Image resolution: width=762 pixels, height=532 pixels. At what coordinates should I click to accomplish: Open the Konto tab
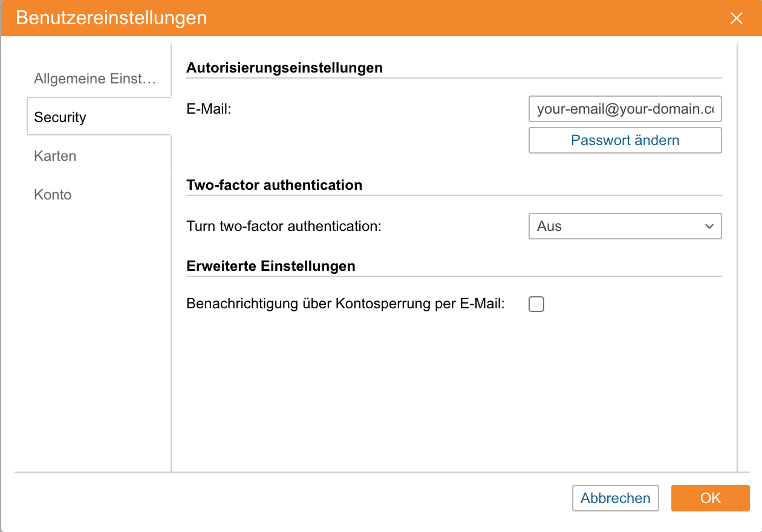tap(53, 195)
